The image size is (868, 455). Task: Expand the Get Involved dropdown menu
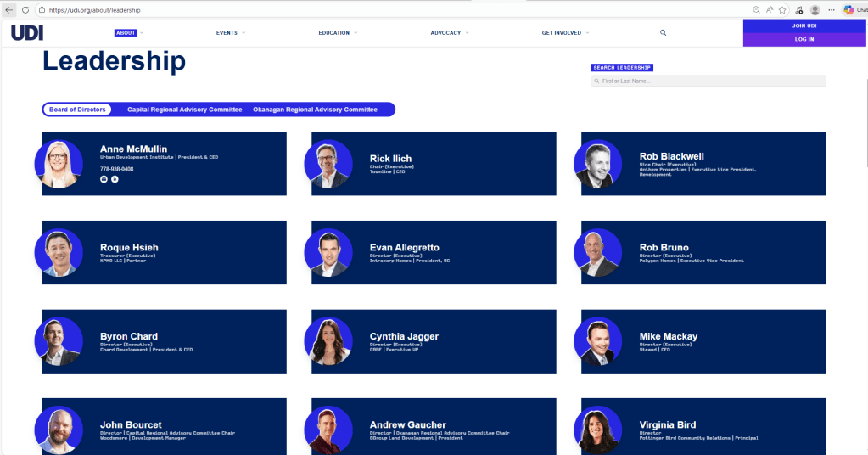click(x=565, y=33)
